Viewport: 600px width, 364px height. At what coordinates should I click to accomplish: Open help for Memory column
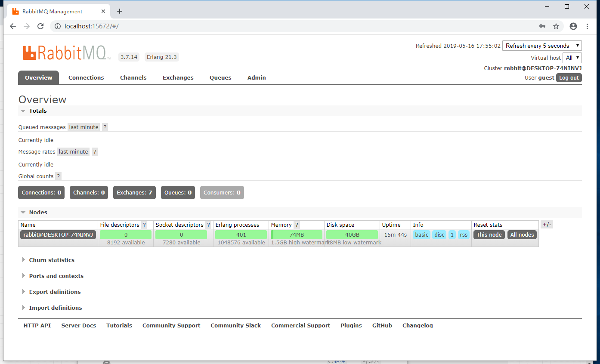pos(297,225)
